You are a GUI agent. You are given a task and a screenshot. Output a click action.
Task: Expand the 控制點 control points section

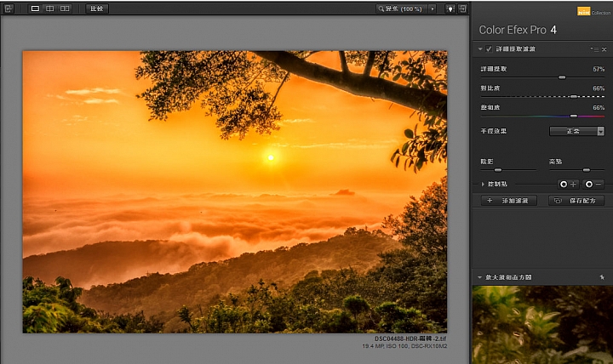pos(483,184)
